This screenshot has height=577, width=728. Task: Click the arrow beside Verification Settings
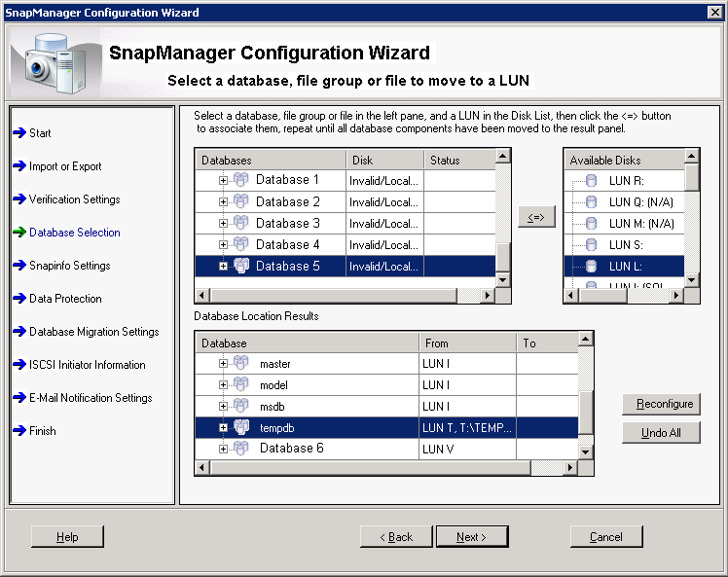tap(19, 199)
